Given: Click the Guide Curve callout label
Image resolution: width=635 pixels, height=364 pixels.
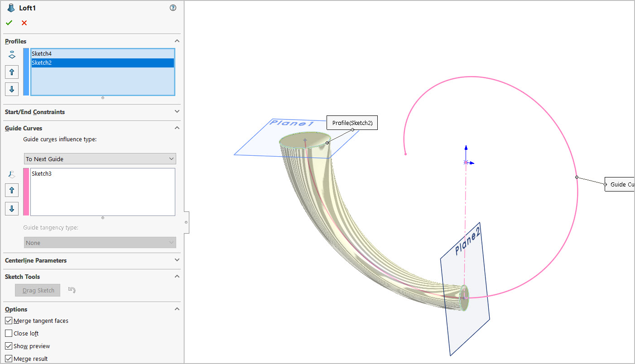Looking at the screenshot, I should [621, 184].
